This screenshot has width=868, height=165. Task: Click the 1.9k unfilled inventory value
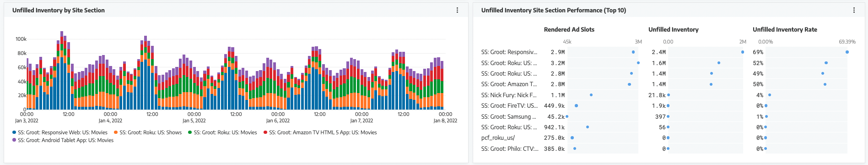[659, 106]
